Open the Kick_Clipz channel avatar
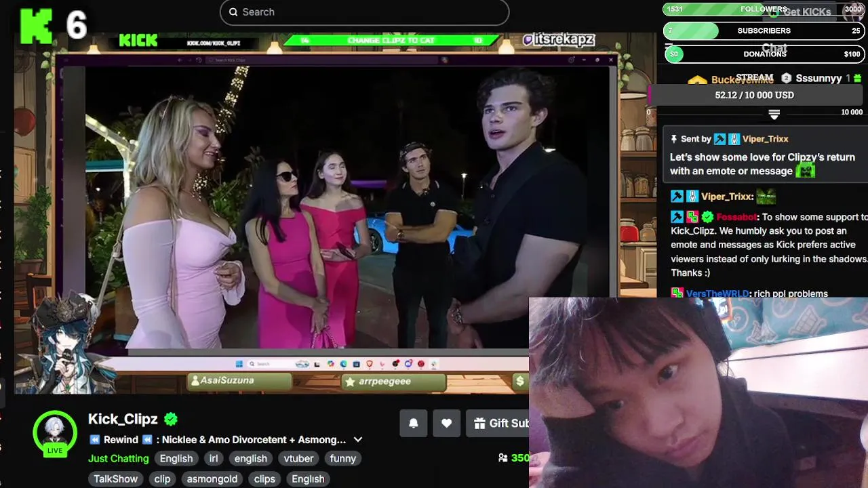 tap(54, 432)
